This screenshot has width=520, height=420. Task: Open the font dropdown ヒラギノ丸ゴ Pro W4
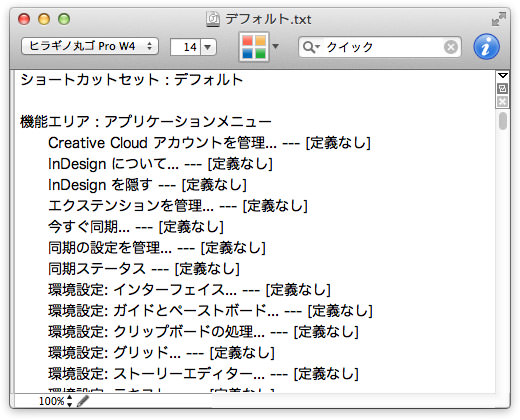[x=90, y=46]
